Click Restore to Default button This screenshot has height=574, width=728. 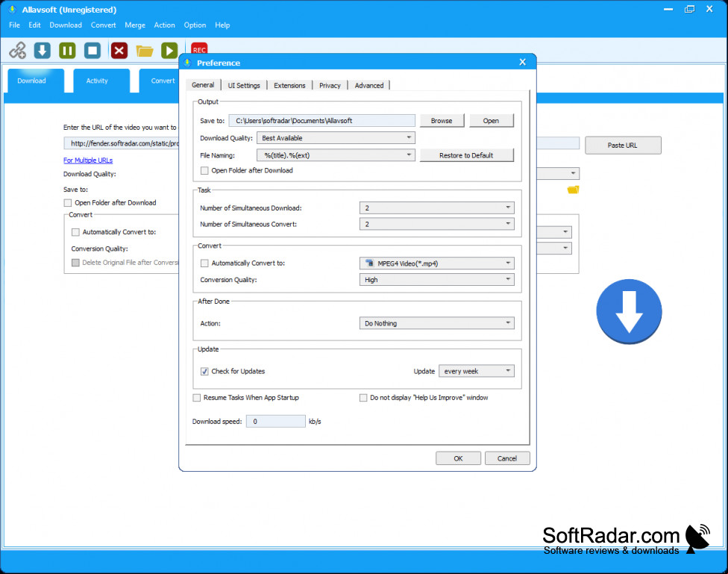click(467, 155)
